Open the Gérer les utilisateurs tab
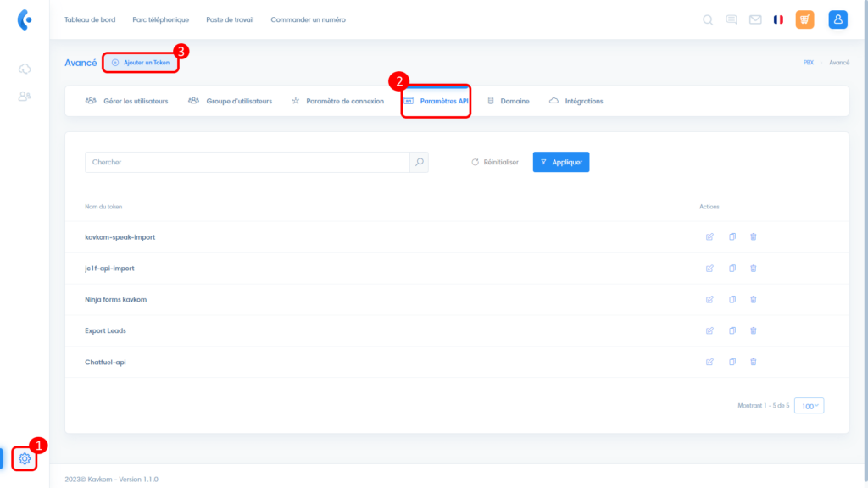 pyautogui.click(x=127, y=101)
